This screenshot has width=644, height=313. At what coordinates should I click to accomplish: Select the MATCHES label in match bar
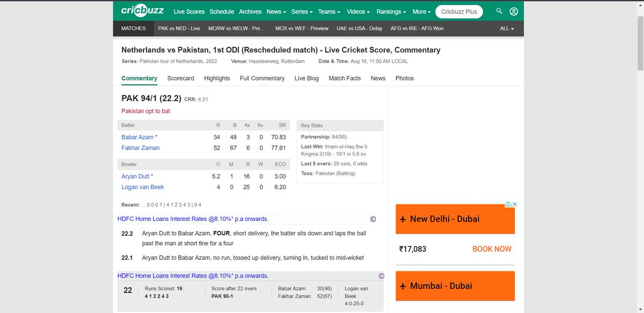coord(134,28)
